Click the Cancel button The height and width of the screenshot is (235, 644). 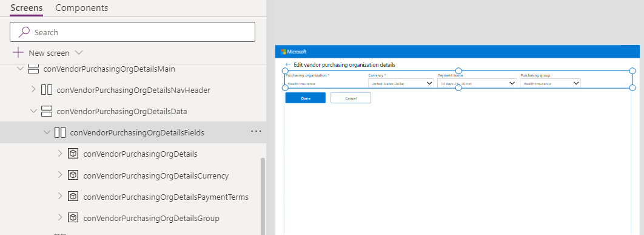[351, 98]
